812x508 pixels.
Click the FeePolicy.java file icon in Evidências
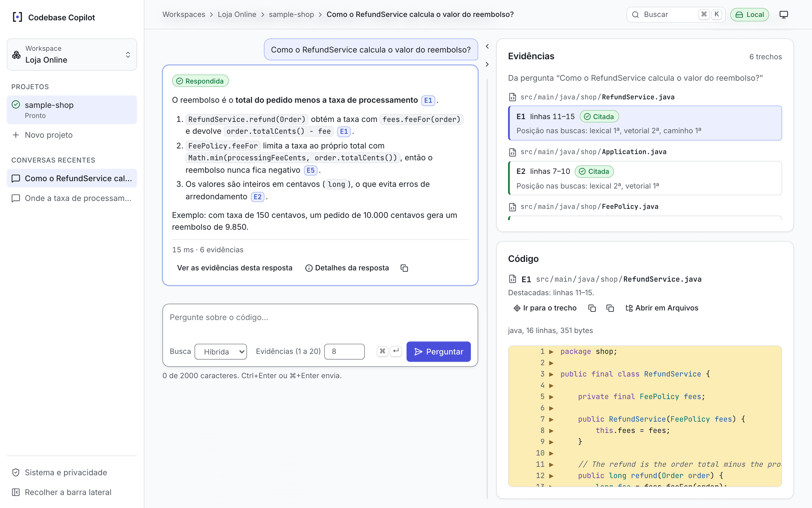tap(512, 207)
